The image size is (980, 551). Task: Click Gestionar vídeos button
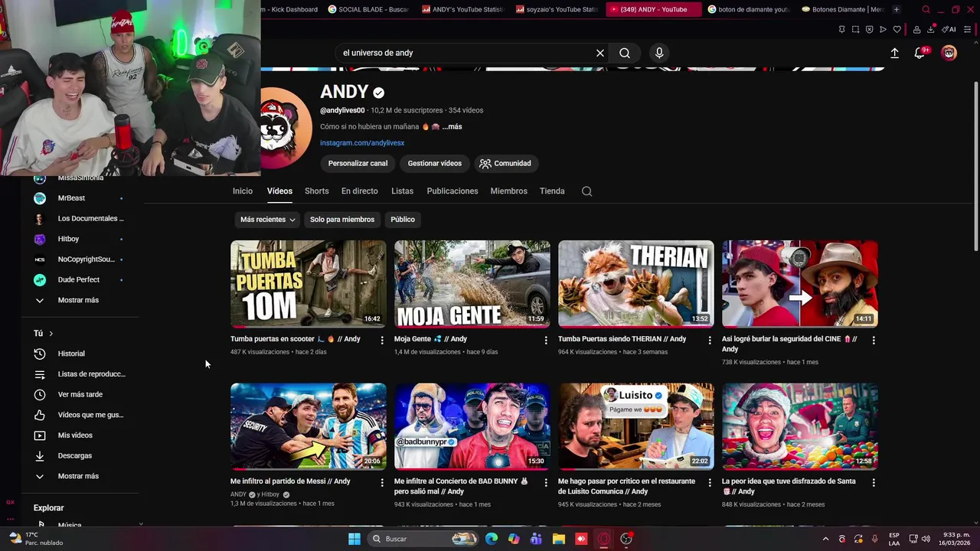click(x=435, y=163)
